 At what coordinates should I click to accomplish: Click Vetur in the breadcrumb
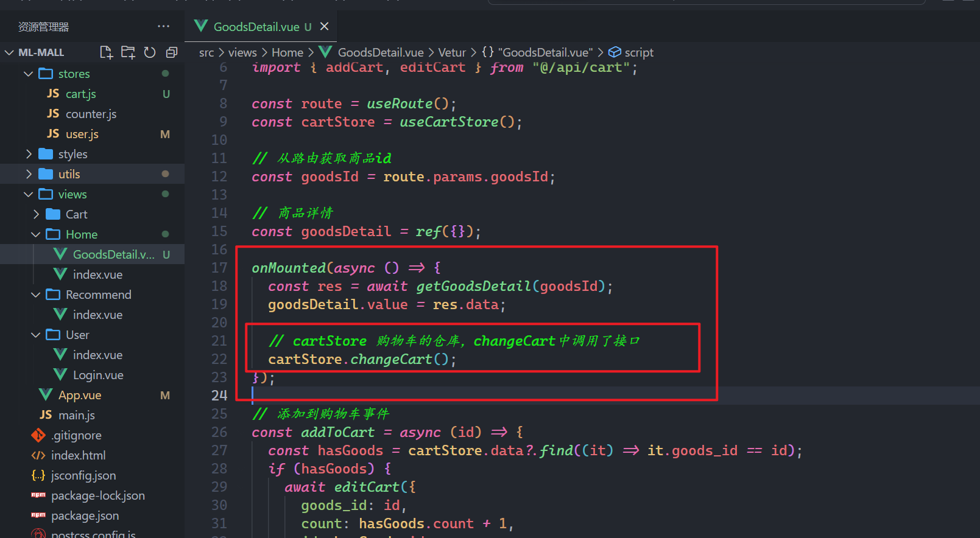[x=452, y=53]
